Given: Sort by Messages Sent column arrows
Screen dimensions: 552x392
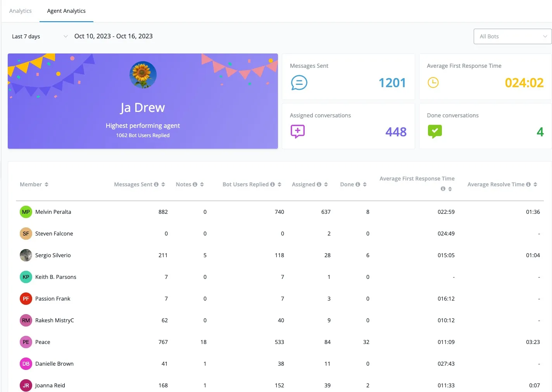Looking at the screenshot, I should pos(163,184).
